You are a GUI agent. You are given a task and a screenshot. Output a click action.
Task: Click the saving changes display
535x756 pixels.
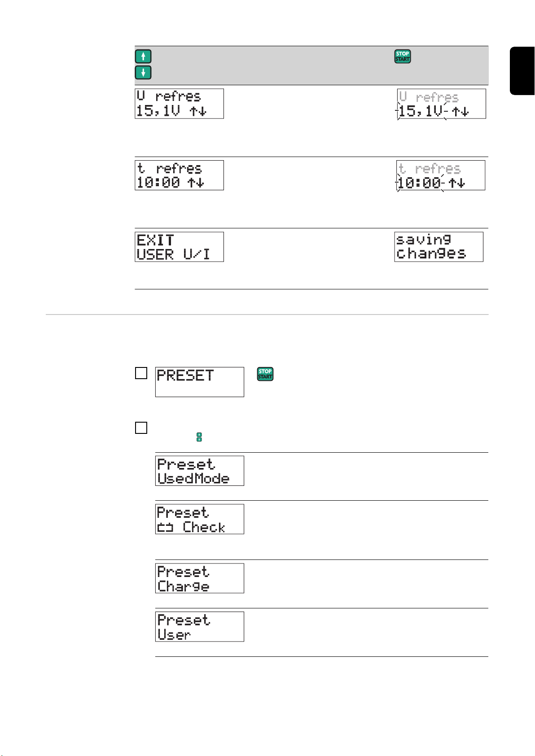click(x=439, y=247)
